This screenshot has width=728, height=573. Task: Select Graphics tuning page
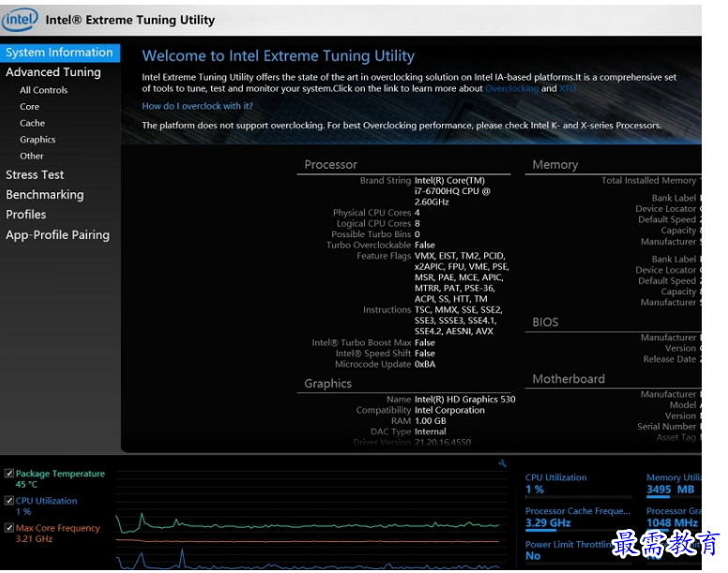pos(38,140)
